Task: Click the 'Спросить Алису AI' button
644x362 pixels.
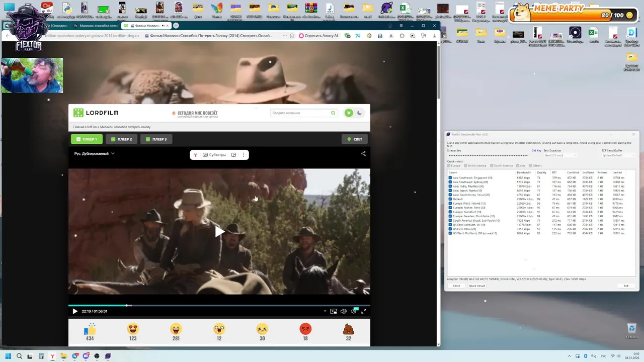Action: point(318,36)
